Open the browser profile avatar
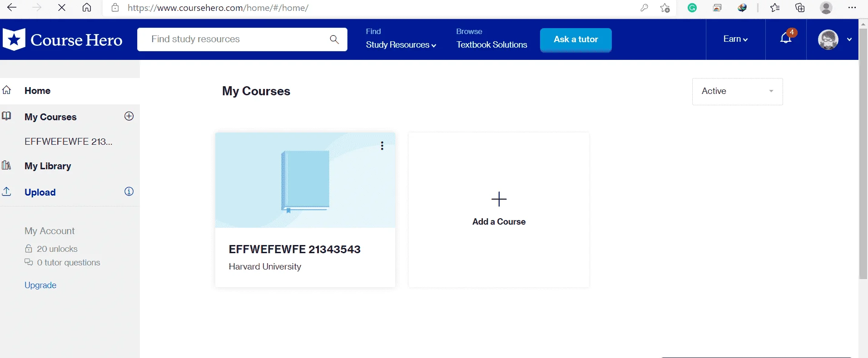868x358 pixels. (826, 8)
